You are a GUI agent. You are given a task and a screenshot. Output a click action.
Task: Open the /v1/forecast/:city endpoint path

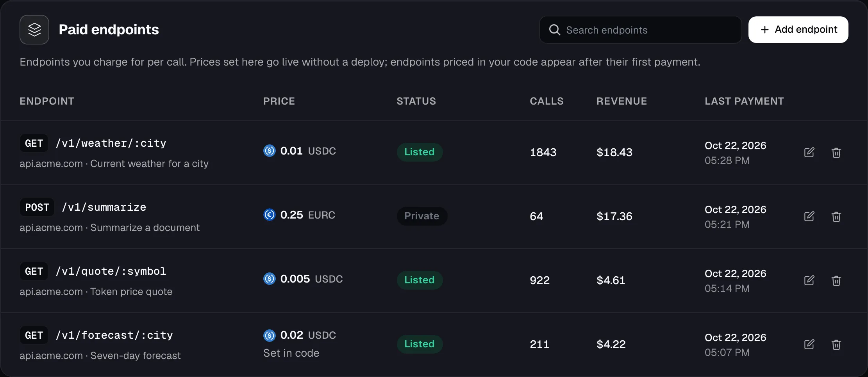coord(114,335)
